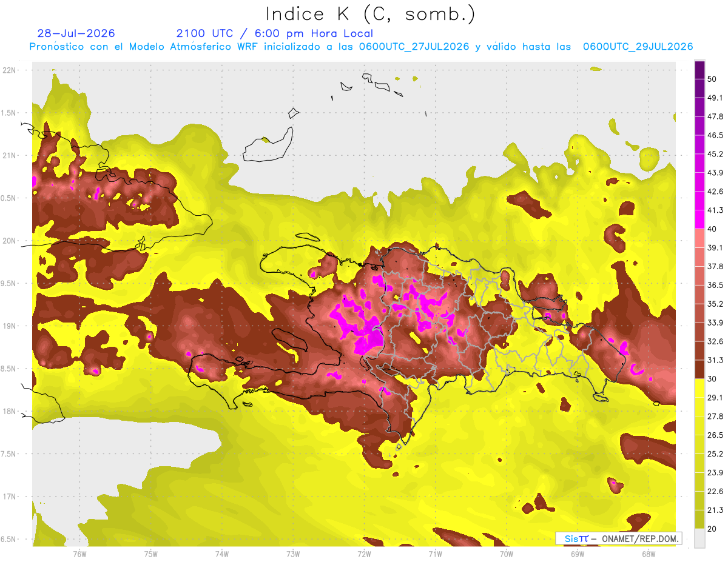Click the '19N' latitude axis label
The width and height of the screenshot is (728, 562).
[10, 326]
